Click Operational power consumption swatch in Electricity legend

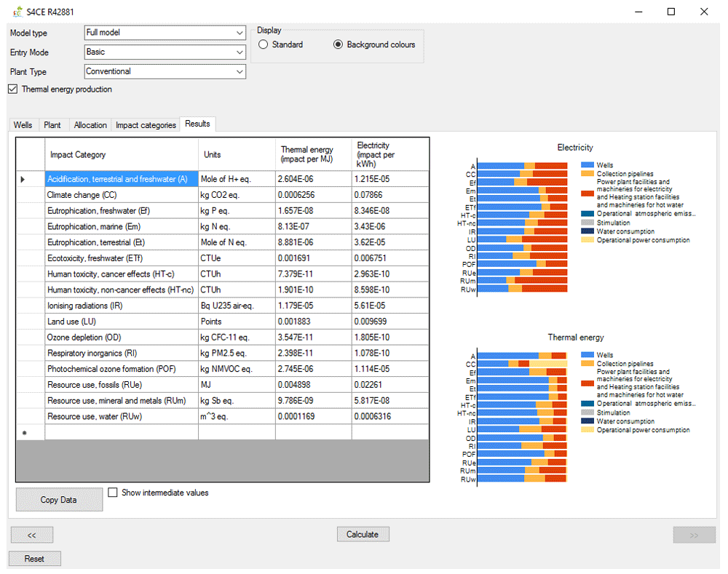pyautogui.click(x=587, y=240)
